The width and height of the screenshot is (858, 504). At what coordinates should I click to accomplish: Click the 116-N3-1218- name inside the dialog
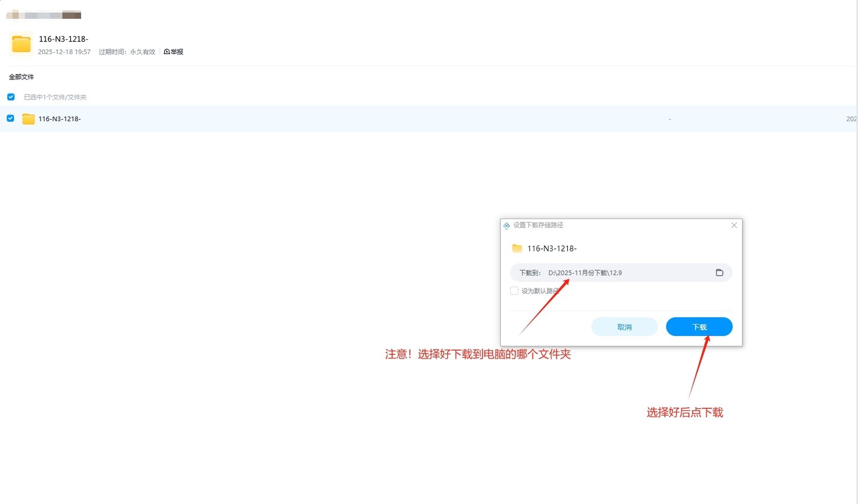(552, 249)
